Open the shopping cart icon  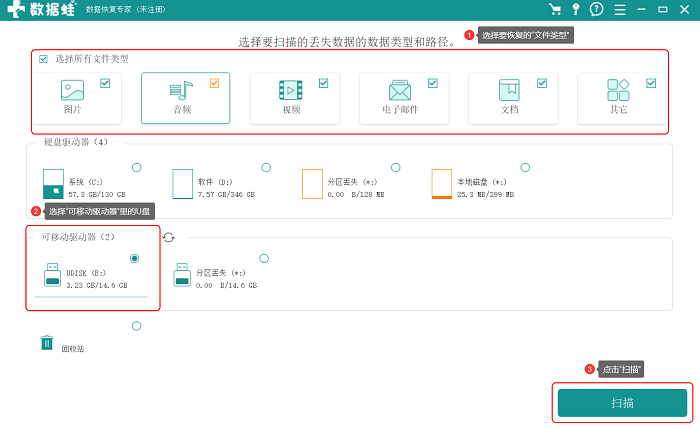[555, 9]
